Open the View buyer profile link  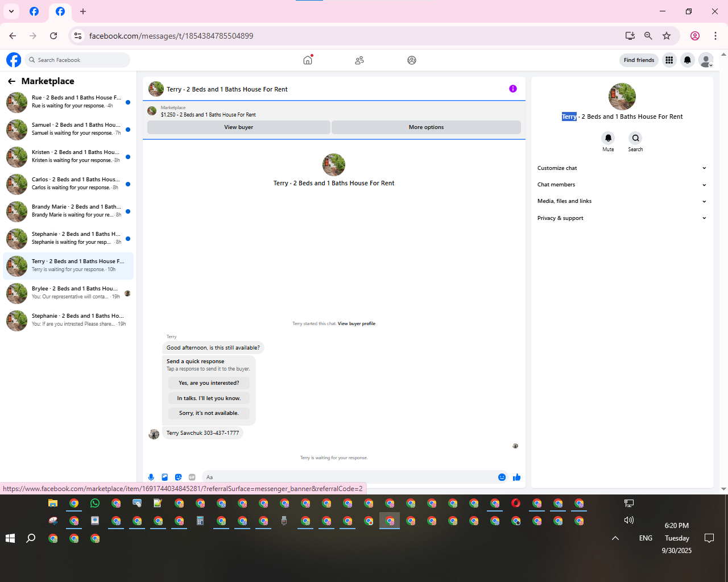(357, 323)
